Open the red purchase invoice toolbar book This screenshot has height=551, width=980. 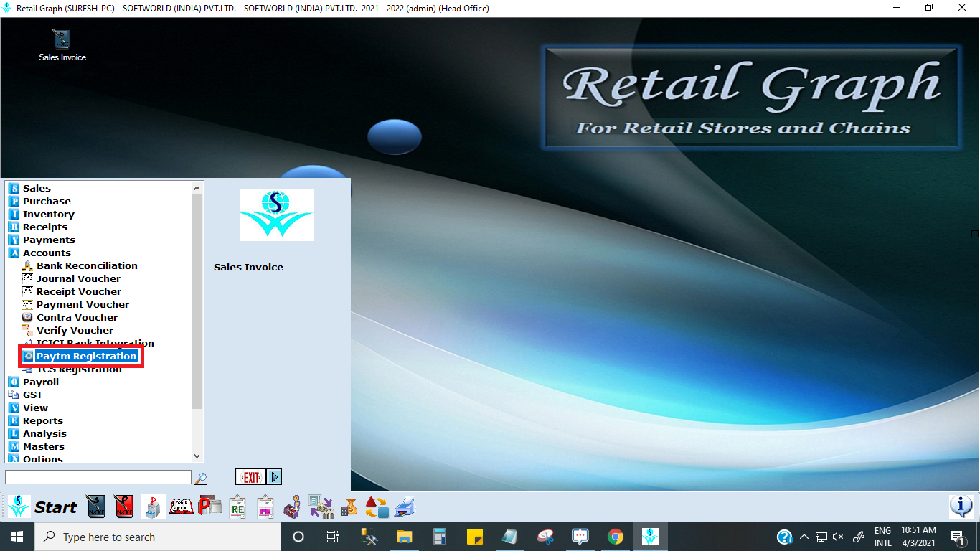[x=123, y=507]
